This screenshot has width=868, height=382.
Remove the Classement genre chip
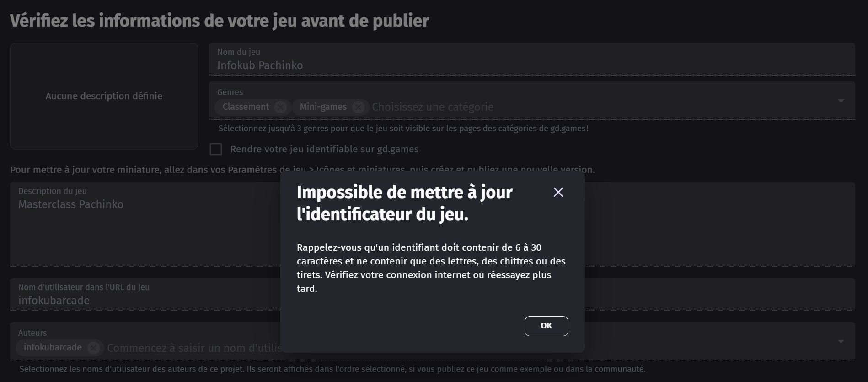point(280,107)
